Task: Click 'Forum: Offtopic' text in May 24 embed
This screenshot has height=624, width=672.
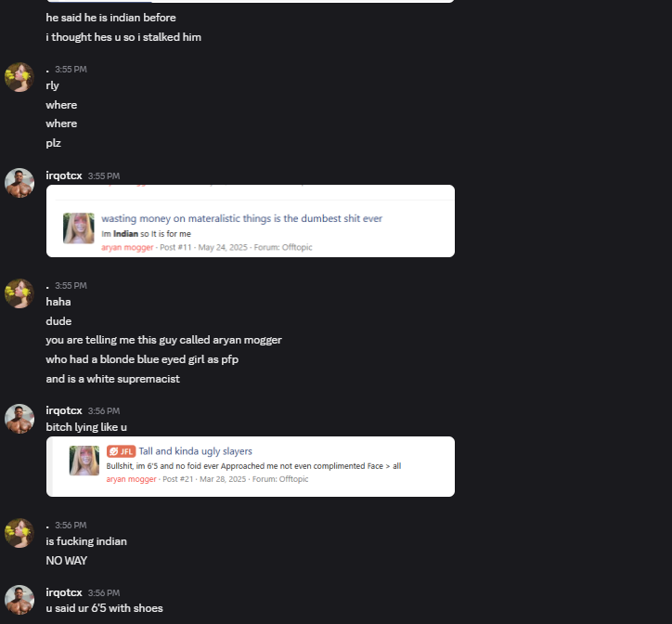Action: pos(283,247)
